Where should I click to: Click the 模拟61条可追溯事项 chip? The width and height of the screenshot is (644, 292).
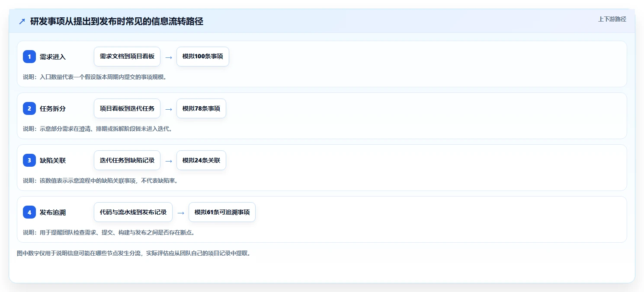(x=222, y=212)
